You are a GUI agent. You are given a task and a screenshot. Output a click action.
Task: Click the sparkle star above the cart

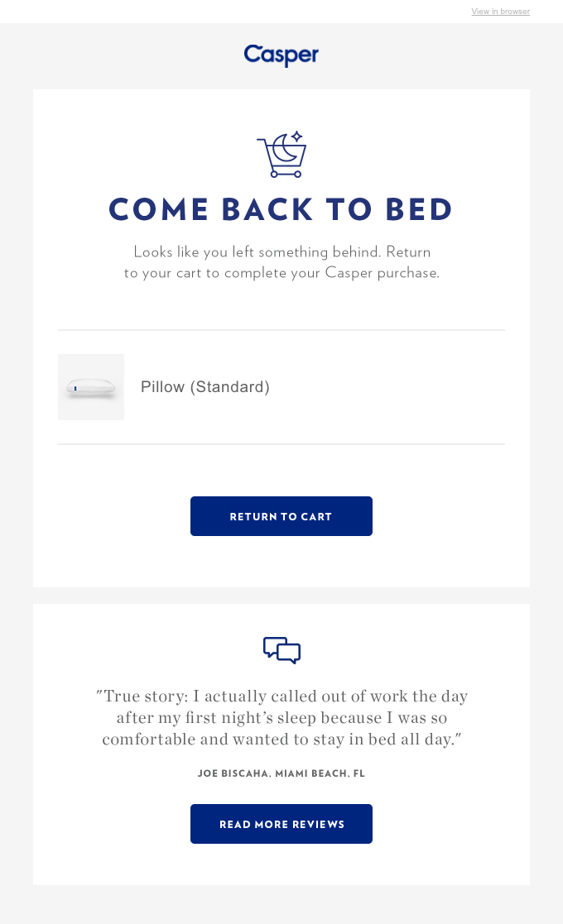[x=297, y=136]
